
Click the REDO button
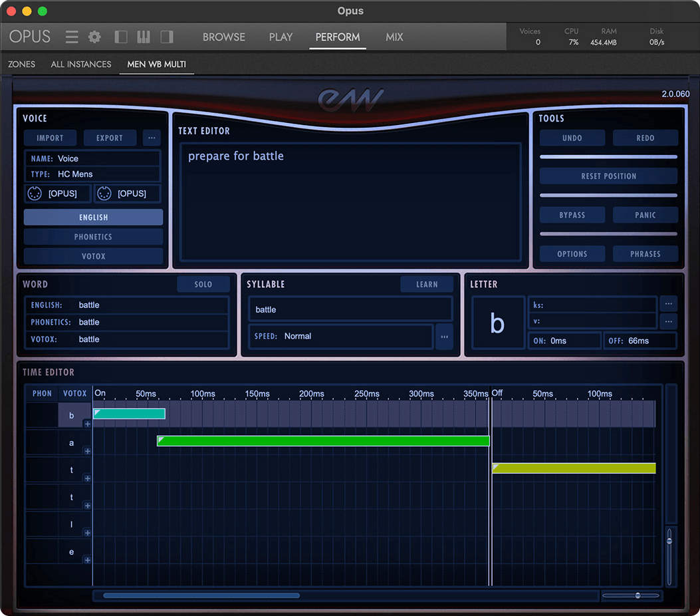click(x=645, y=138)
